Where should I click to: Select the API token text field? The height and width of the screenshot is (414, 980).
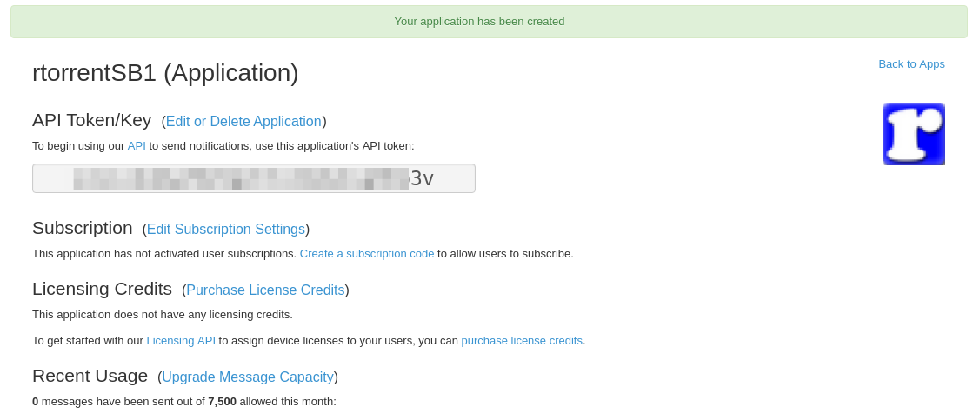point(254,178)
